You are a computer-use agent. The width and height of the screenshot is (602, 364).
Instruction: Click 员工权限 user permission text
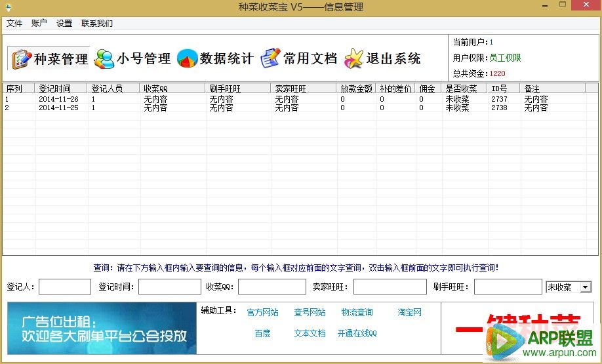coord(505,58)
